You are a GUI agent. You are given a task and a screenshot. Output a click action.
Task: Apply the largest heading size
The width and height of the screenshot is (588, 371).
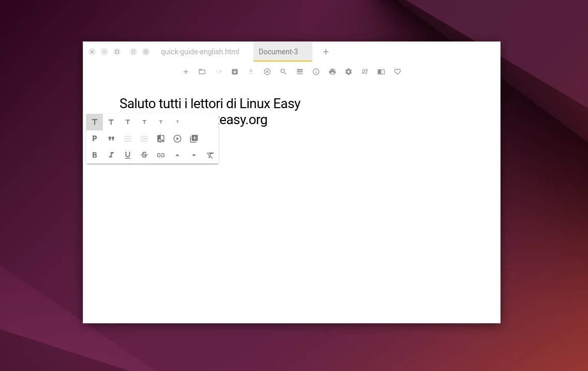point(95,122)
